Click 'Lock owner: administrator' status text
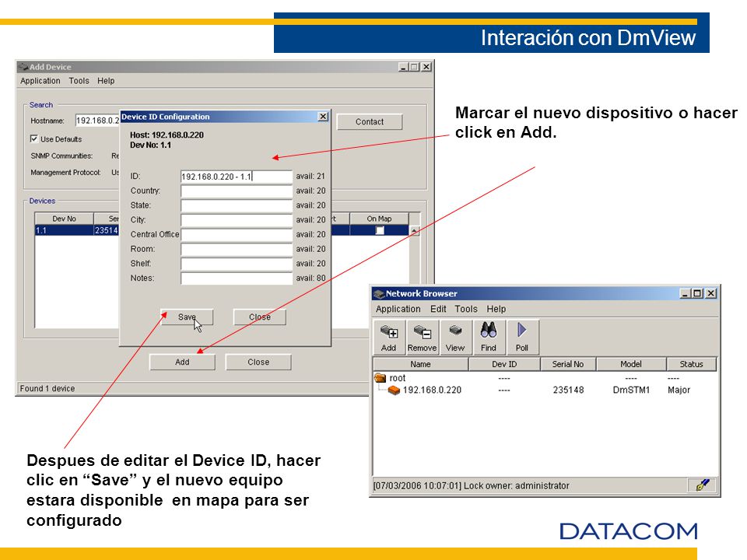The height and width of the screenshot is (560, 747). point(517,485)
